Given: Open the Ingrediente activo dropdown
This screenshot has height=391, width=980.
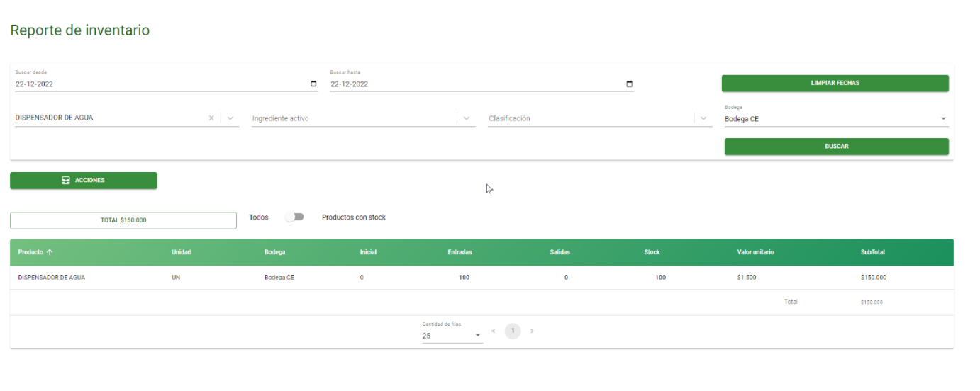Looking at the screenshot, I should click(x=467, y=118).
